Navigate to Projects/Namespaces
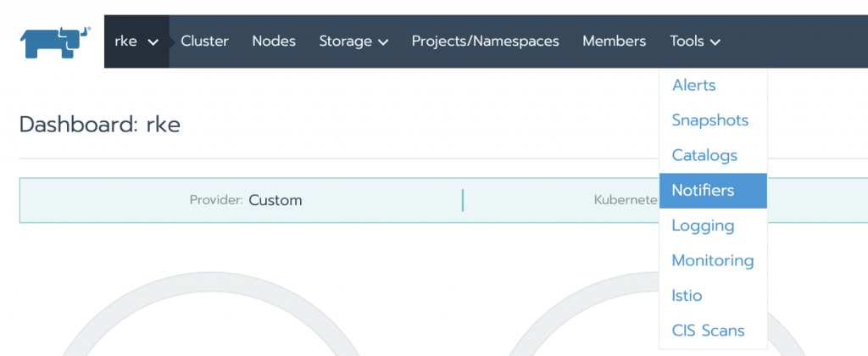 (485, 42)
